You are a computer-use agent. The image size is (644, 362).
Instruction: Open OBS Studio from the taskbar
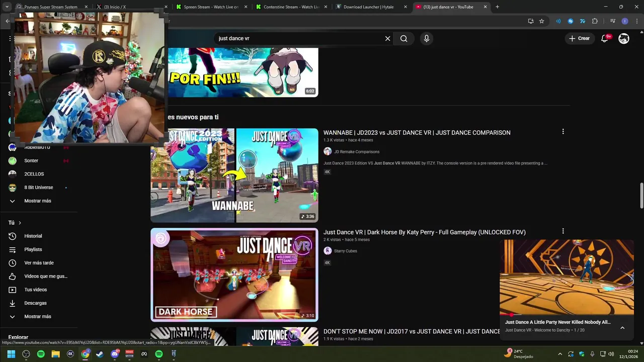(x=26, y=354)
